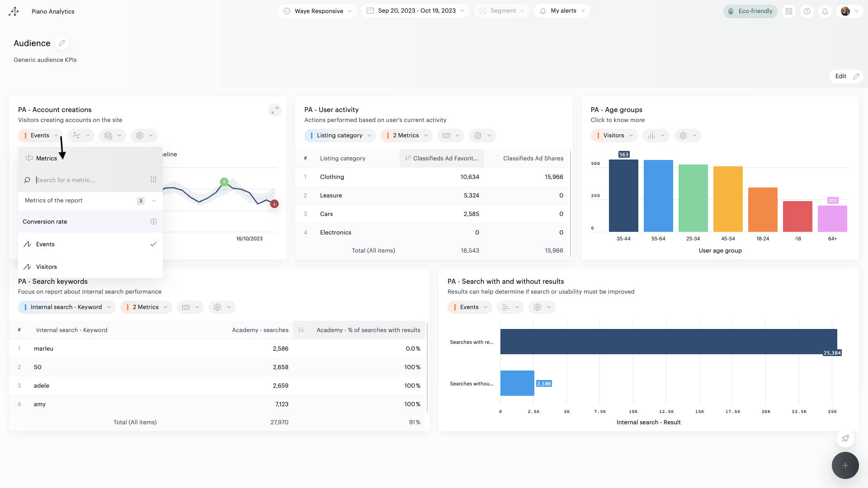
Task: Sort by Classifieds Ad Shares column
Action: (x=533, y=158)
